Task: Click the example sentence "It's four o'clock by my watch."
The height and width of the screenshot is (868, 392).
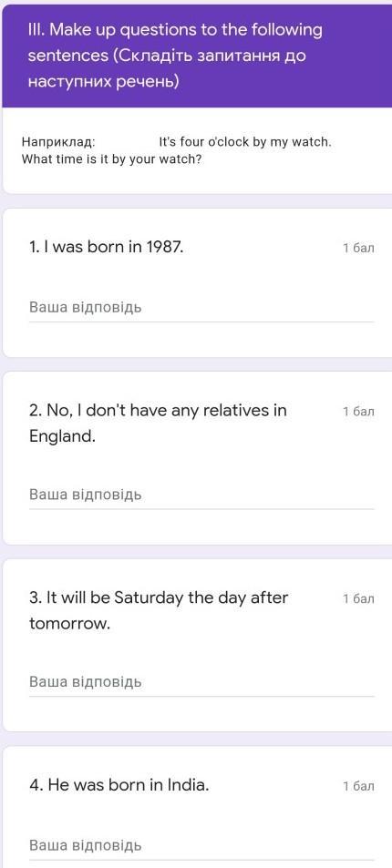Action: point(245,142)
